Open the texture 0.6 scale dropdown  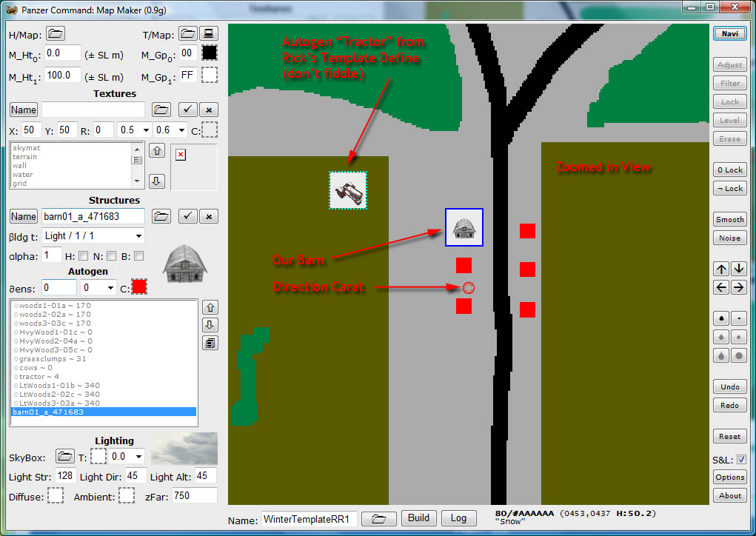pyautogui.click(x=171, y=130)
